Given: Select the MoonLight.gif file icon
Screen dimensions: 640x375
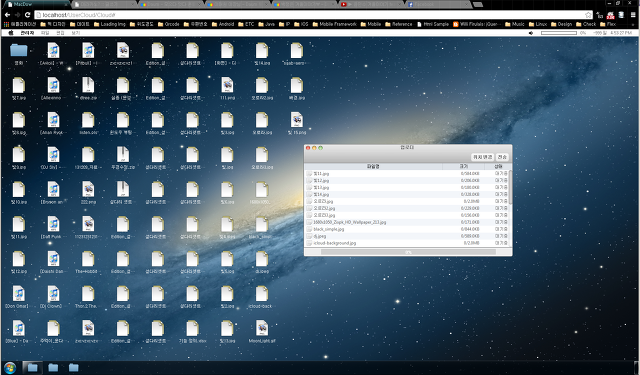Looking at the screenshot, I should point(262,328).
